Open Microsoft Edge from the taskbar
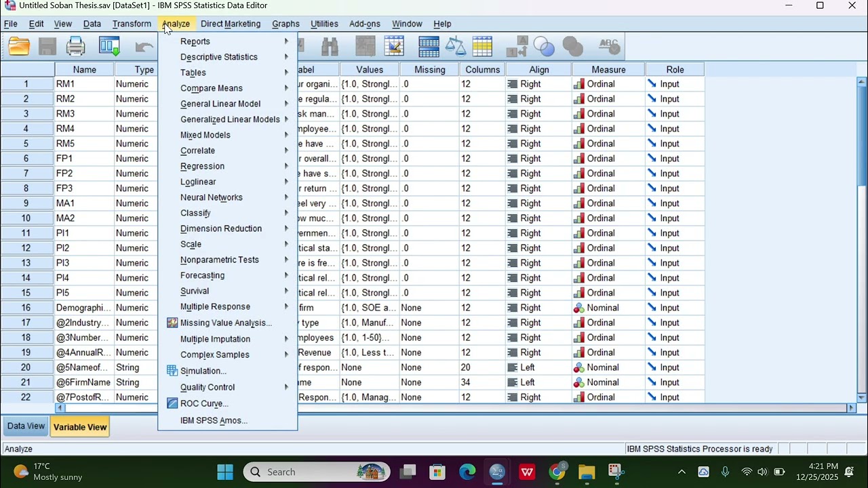 pos(467,472)
